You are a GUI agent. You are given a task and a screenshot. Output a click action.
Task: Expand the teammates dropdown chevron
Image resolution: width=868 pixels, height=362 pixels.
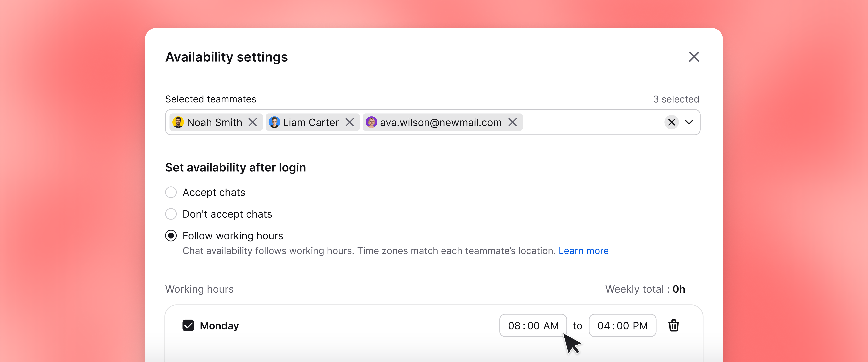point(689,122)
